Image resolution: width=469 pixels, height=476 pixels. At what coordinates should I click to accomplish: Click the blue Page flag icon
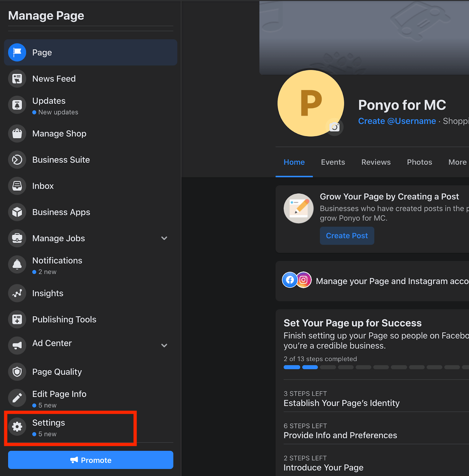pos(17,52)
